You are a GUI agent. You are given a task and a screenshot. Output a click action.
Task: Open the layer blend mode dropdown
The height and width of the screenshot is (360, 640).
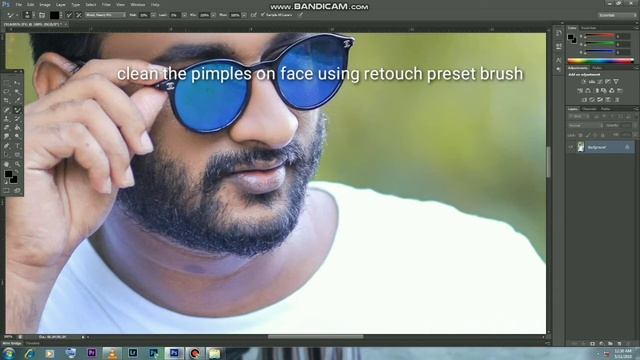[x=585, y=125]
